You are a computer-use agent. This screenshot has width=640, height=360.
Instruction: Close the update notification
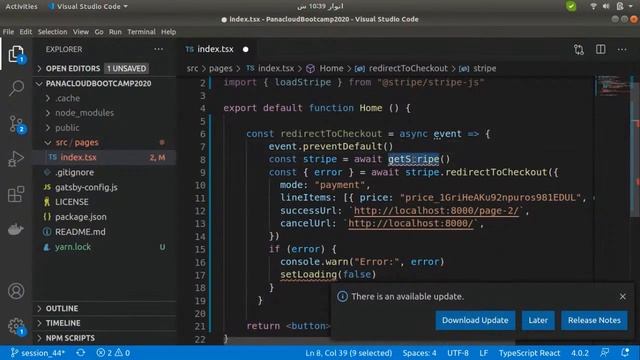coord(622,297)
